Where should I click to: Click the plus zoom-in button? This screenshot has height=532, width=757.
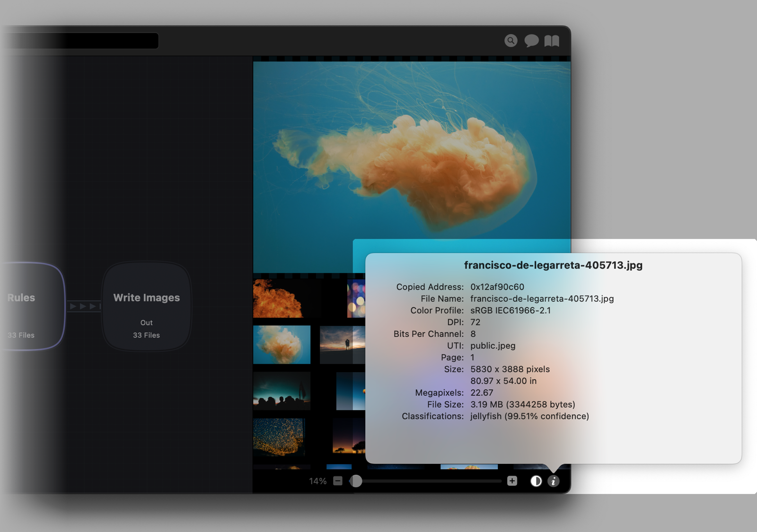click(x=512, y=481)
